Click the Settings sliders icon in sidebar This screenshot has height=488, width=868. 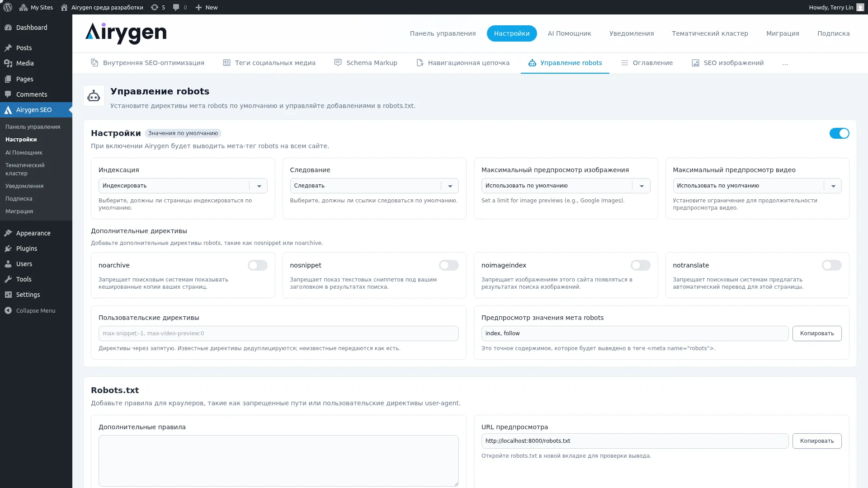click(x=8, y=295)
